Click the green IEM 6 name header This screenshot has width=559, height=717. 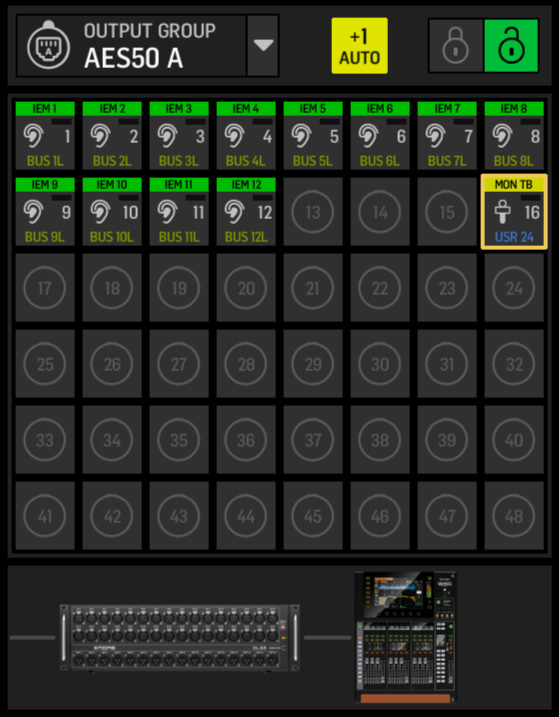click(380, 108)
